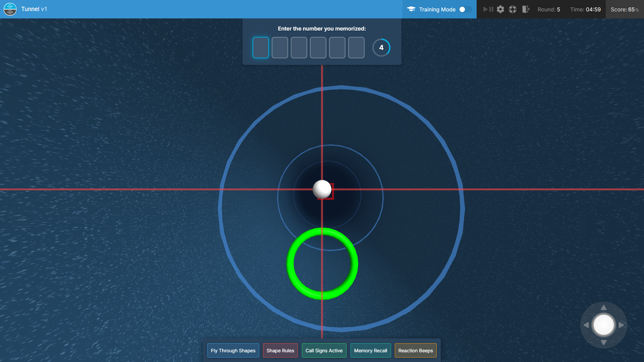This screenshot has height=362, width=644.
Task: Toggle the Training Mode switch
Action: (x=465, y=9)
